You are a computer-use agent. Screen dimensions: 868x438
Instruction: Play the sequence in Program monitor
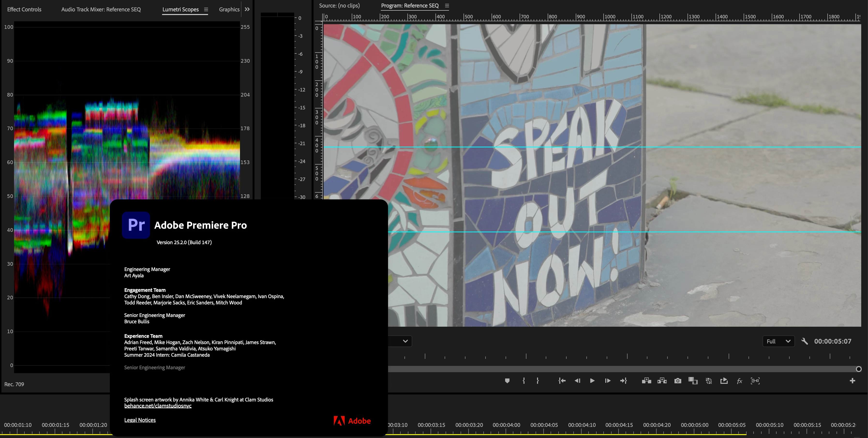[x=592, y=381]
